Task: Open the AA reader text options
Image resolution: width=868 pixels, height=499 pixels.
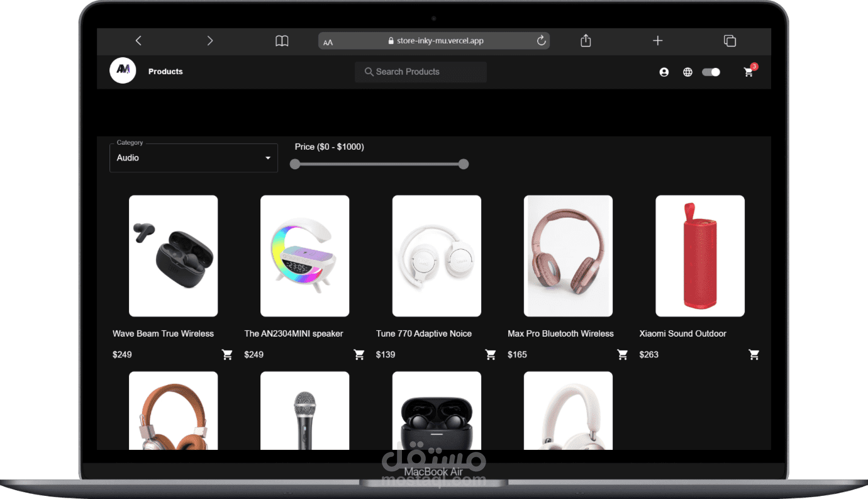Action: click(x=328, y=42)
